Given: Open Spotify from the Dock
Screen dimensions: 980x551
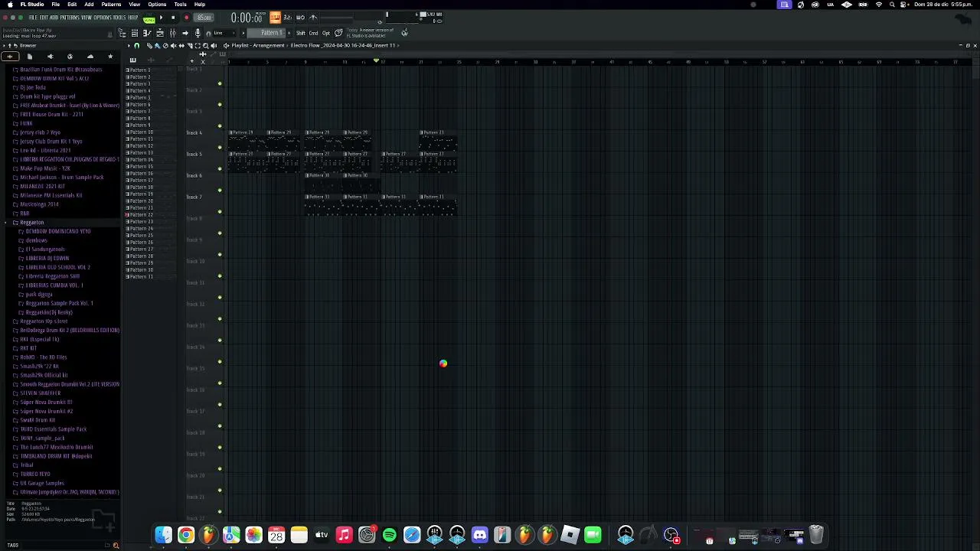Looking at the screenshot, I should (x=389, y=535).
